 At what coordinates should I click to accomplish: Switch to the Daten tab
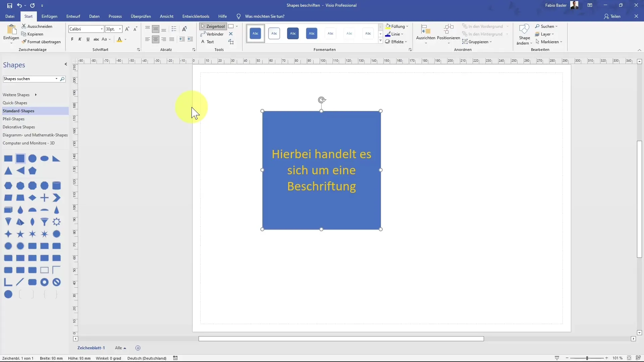tap(94, 16)
